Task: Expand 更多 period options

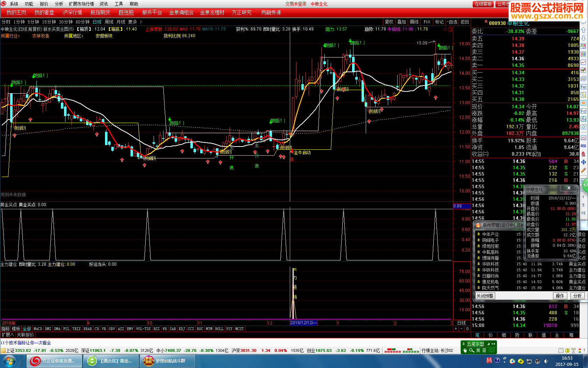Action: [x=135, y=22]
